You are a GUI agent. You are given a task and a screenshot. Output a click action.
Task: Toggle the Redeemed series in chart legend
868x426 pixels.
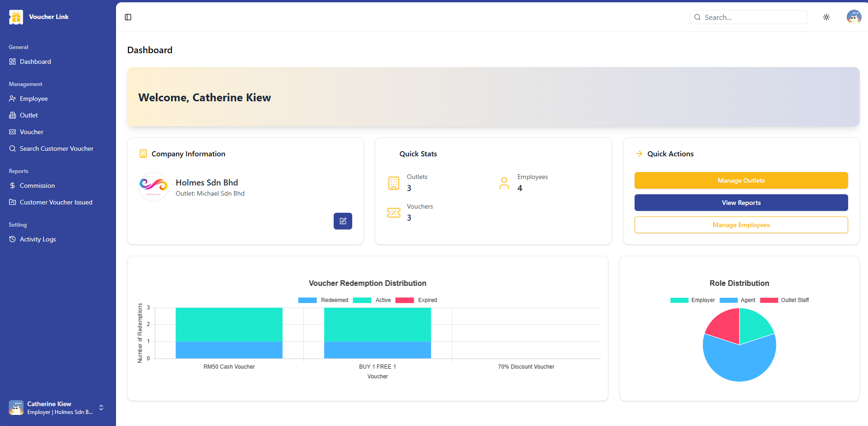pos(324,300)
